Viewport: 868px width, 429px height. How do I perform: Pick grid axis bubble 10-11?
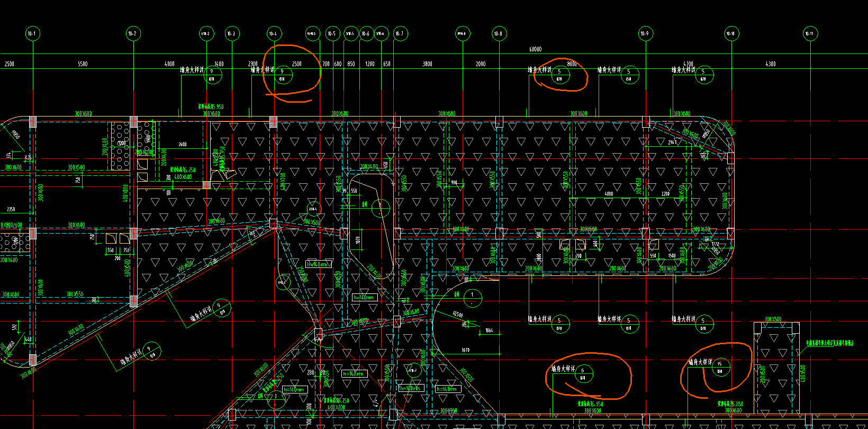tap(809, 34)
